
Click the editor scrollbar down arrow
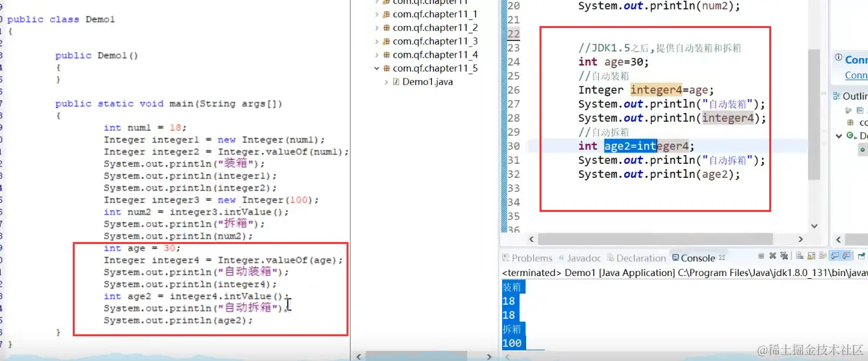[814, 226]
